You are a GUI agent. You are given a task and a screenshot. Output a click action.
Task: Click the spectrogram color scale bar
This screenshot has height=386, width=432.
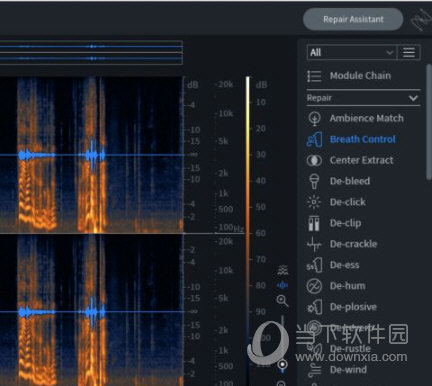(x=248, y=230)
